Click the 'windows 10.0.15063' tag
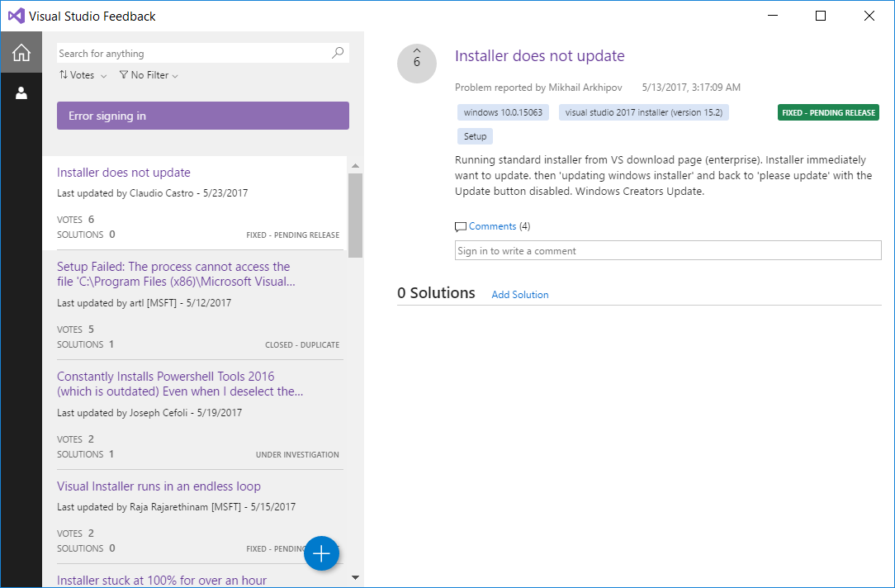Screen dimensions: 895x588 pyautogui.click(x=503, y=112)
